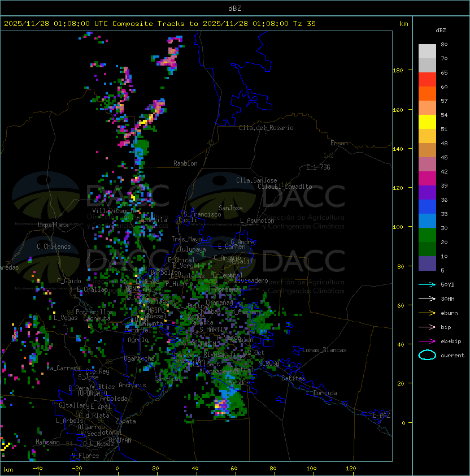Click the pink bip arrow legend icon
This screenshot has height=476, width=470.
(x=427, y=327)
